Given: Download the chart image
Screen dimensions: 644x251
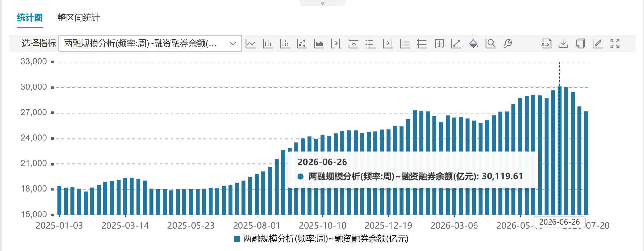Looking at the screenshot, I should pos(563,44).
